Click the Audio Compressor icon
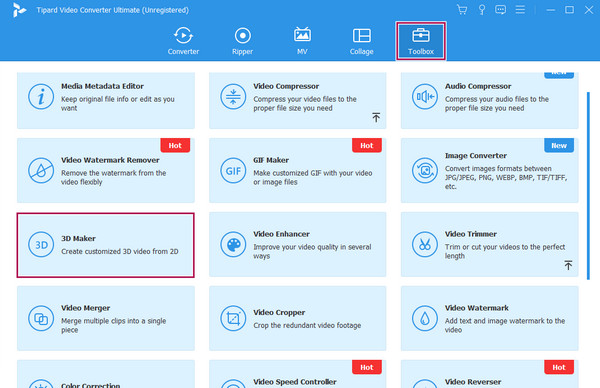Image resolution: width=600 pixels, height=388 pixels. point(425,96)
